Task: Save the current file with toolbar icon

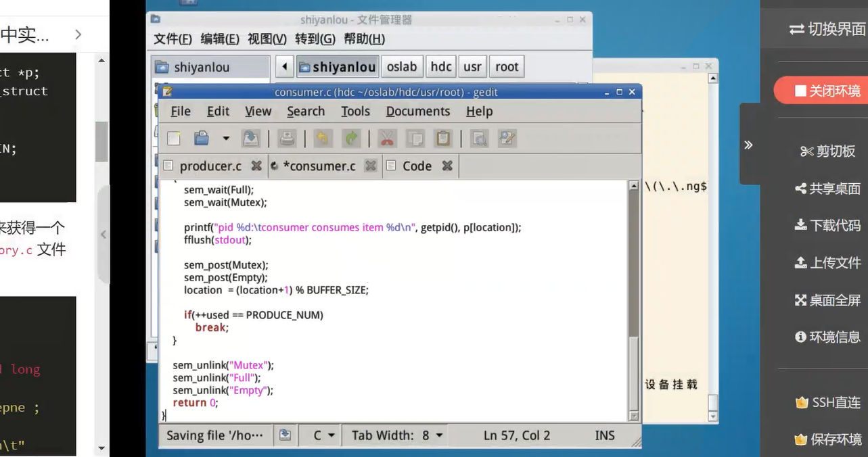Action: coord(251,139)
